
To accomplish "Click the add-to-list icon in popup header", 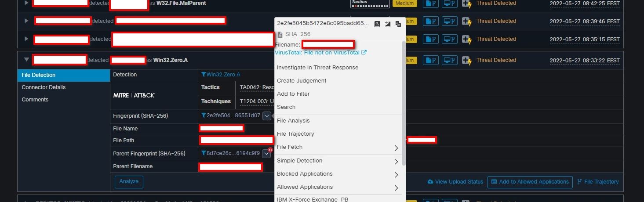I will pos(387,24).
